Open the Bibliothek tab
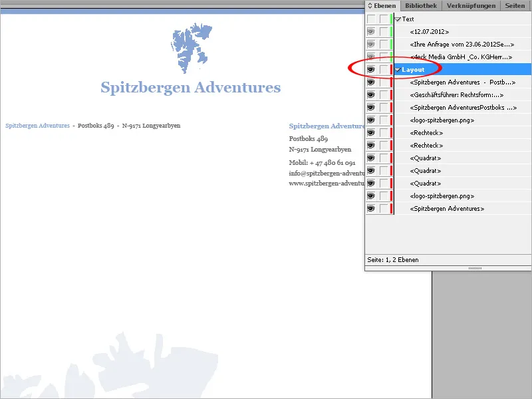532x399 pixels. point(421,6)
